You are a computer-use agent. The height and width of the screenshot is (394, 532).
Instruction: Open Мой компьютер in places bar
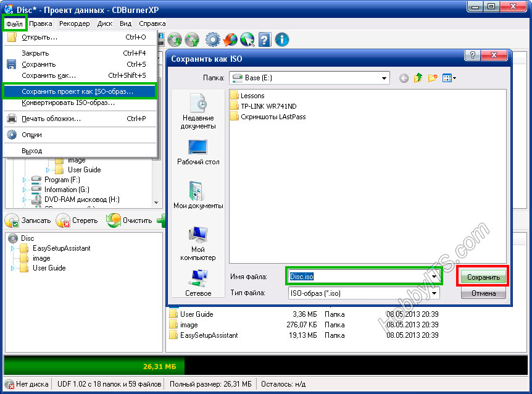point(198,244)
